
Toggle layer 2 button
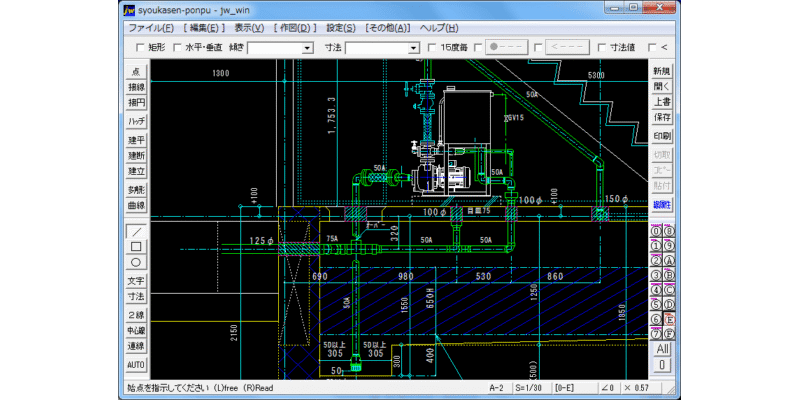(x=656, y=260)
